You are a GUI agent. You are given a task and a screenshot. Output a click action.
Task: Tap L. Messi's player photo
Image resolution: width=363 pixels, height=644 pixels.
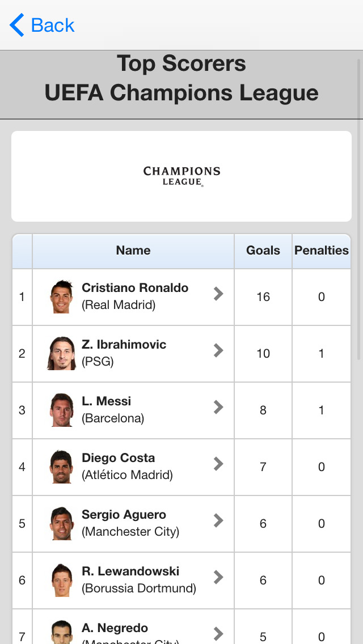coord(61,410)
